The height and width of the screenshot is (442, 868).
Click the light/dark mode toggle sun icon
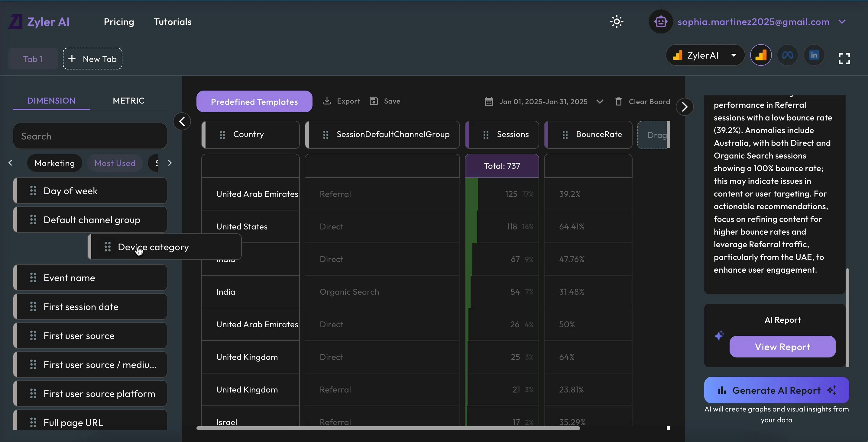click(x=616, y=21)
